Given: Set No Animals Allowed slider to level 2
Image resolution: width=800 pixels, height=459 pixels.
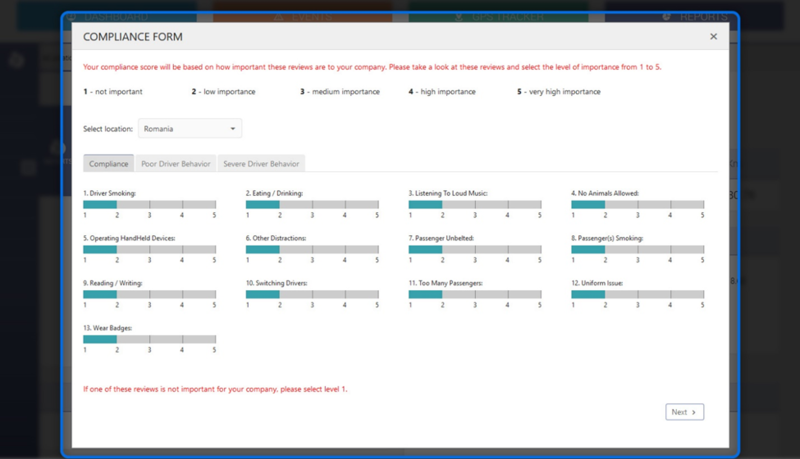Looking at the screenshot, I should [x=605, y=205].
